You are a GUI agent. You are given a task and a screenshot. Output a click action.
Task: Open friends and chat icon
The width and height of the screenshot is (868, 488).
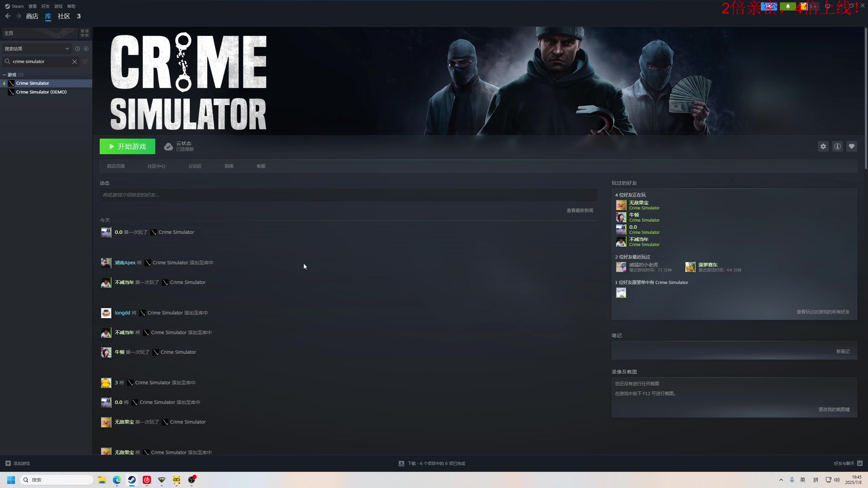click(860, 463)
